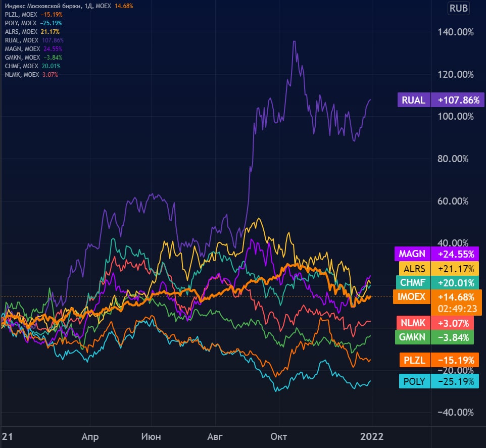Select the GMKN, MOEX legend row
The image size is (486, 448).
(33, 57)
